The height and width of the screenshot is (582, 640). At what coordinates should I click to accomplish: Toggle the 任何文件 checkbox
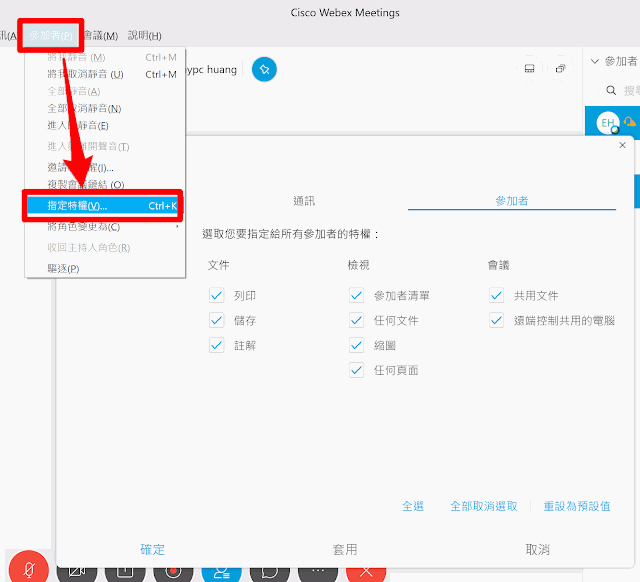(356, 320)
